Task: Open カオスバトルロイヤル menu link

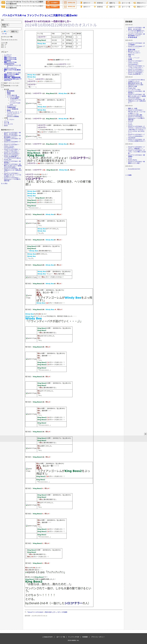Action: tap(10, 68)
